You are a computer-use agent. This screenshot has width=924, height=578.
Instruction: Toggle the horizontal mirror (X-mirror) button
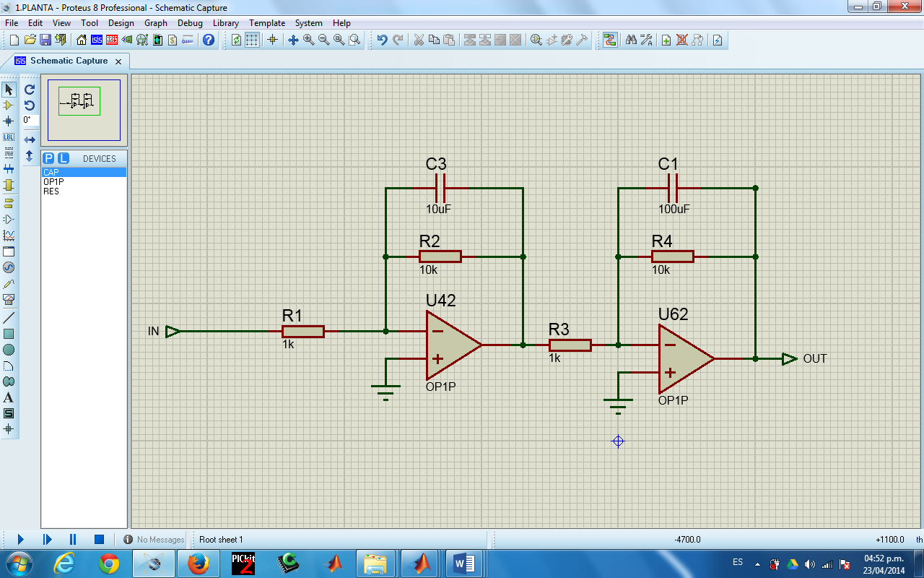(30, 139)
